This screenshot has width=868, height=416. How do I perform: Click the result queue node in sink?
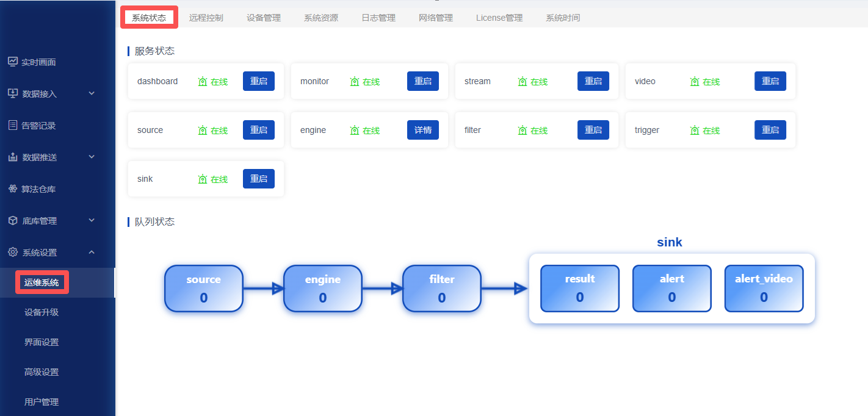click(580, 289)
